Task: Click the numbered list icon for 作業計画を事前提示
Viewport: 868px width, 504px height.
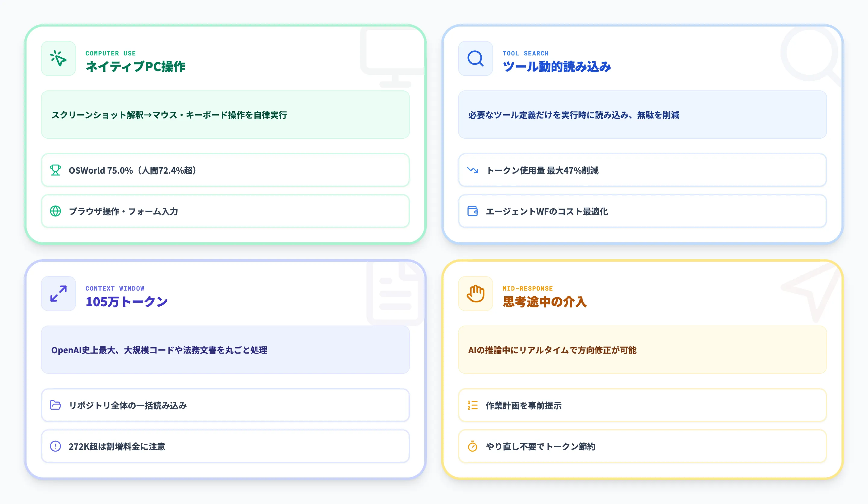Action: 472,405
